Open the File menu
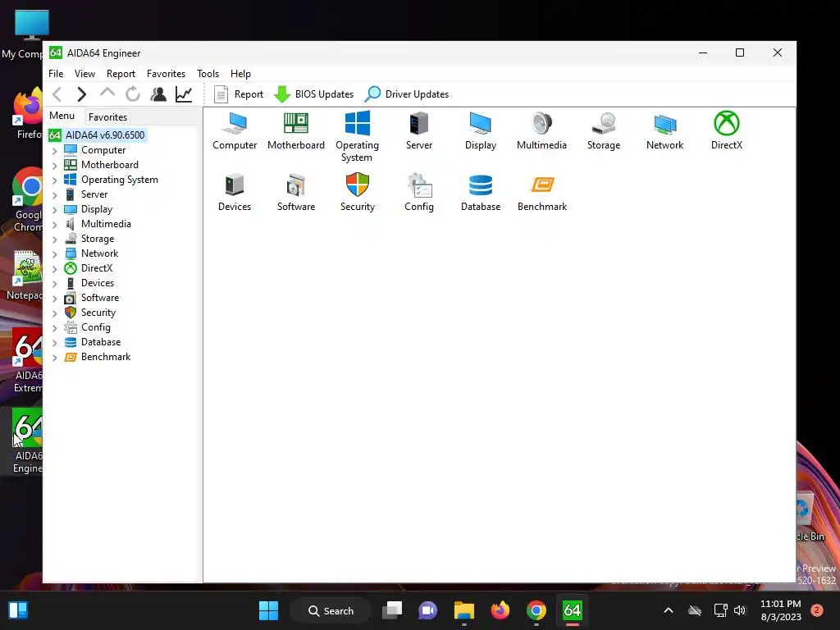840x630 pixels. (x=56, y=73)
